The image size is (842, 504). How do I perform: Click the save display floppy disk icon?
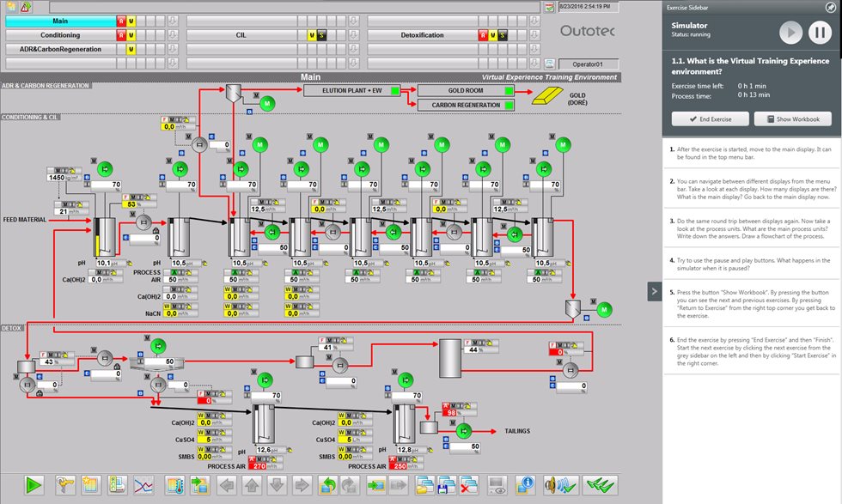pyautogui.click(x=446, y=485)
